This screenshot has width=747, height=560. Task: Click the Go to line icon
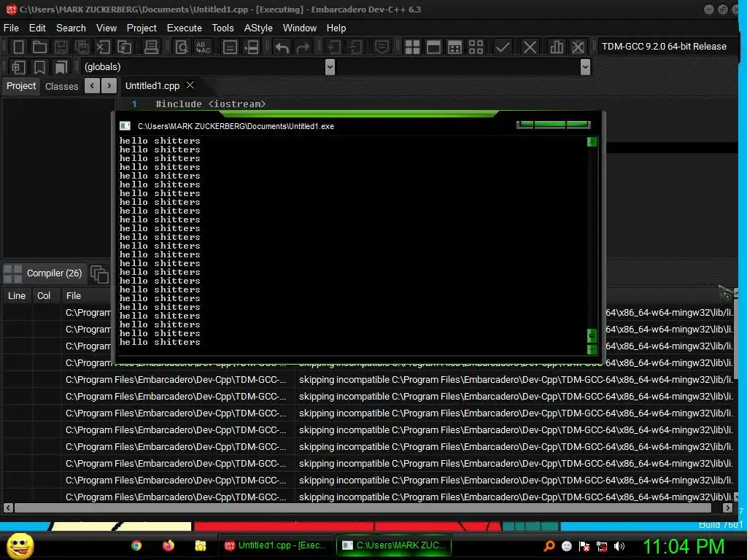pos(230,47)
